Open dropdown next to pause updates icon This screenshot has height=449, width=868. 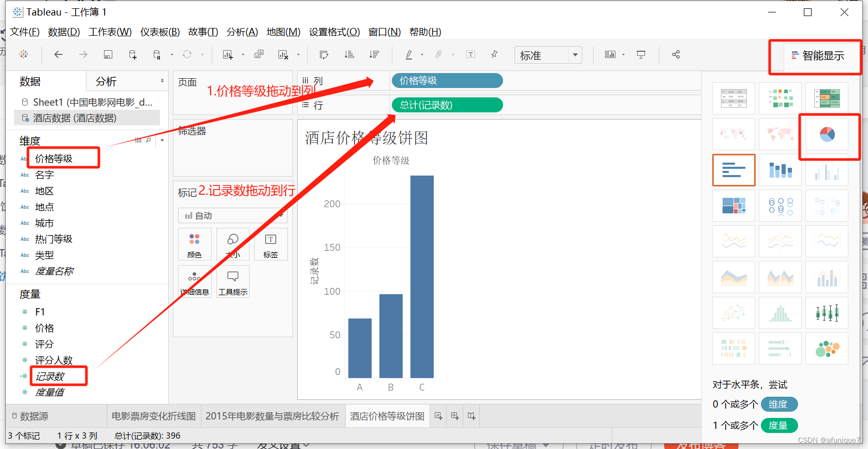[x=172, y=54]
